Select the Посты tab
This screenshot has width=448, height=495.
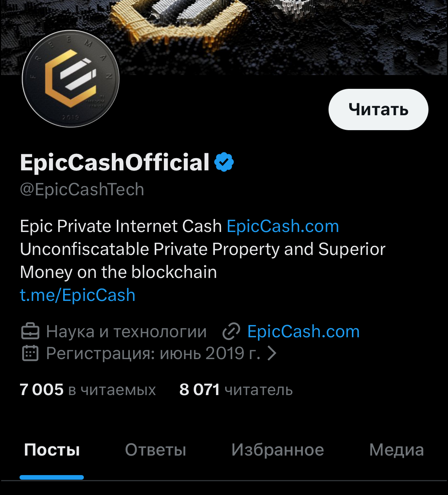[52, 450]
